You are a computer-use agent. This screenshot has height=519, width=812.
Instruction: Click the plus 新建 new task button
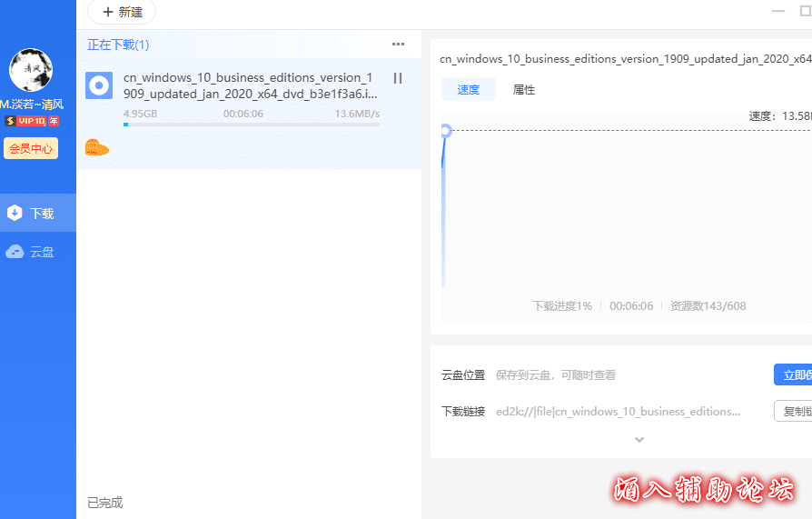122,12
